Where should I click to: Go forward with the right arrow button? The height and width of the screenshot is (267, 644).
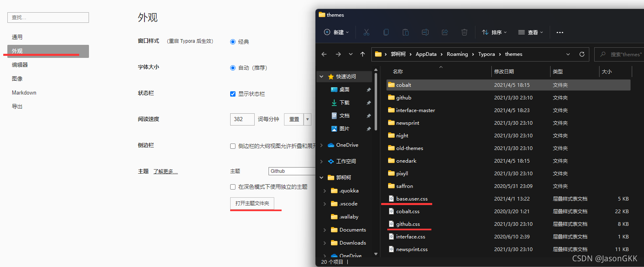tap(338, 54)
